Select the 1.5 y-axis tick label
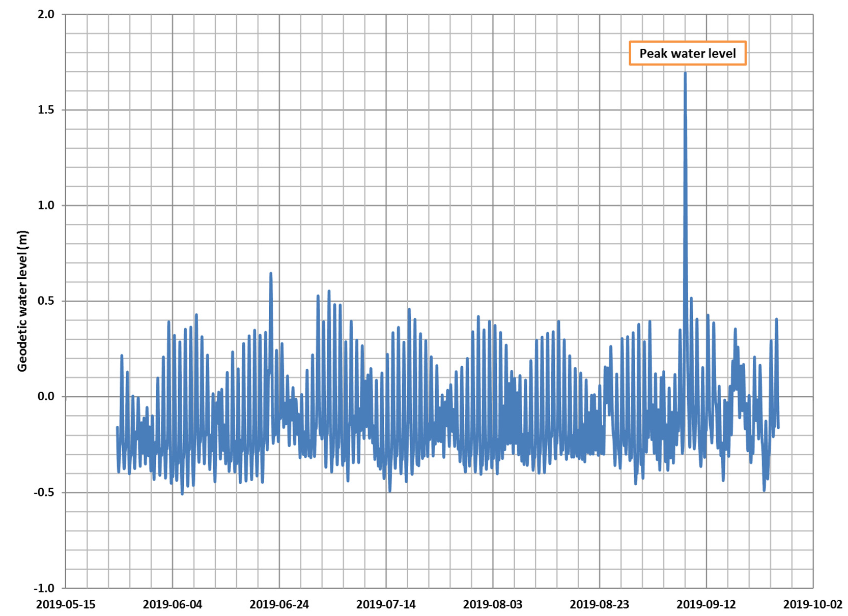The image size is (848, 616). click(46, 110)
